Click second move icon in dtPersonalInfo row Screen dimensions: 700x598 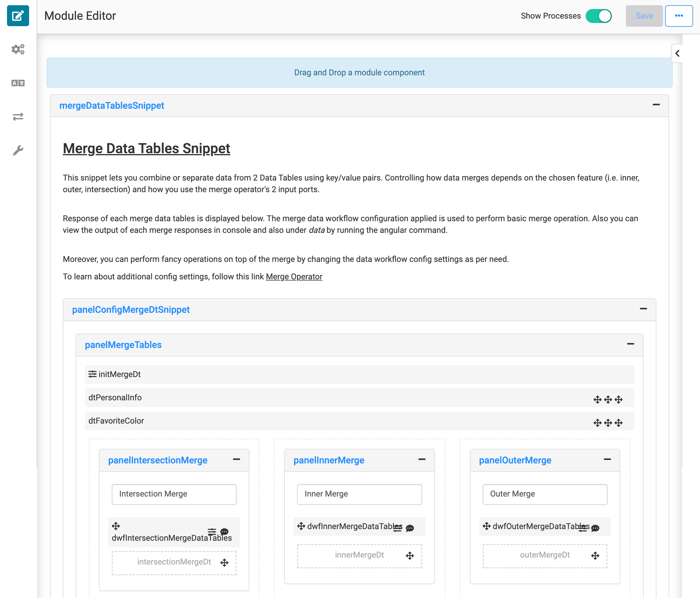click(x=608, y=400)
